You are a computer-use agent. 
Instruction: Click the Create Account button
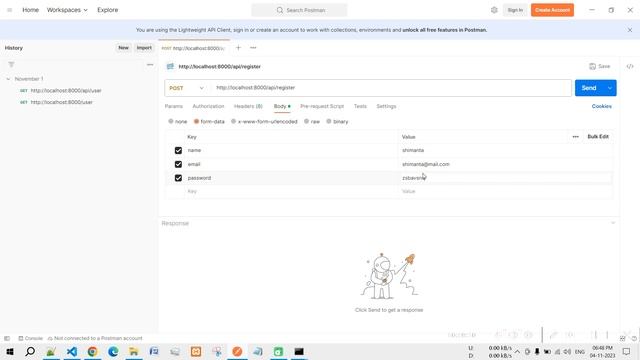(552, 10)
